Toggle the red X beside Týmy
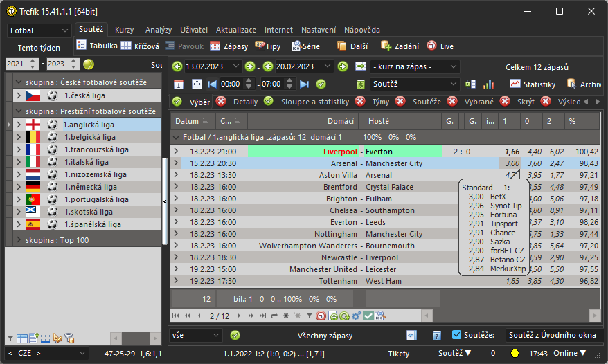This screenshot has height=364, width=608. (360, 102)
